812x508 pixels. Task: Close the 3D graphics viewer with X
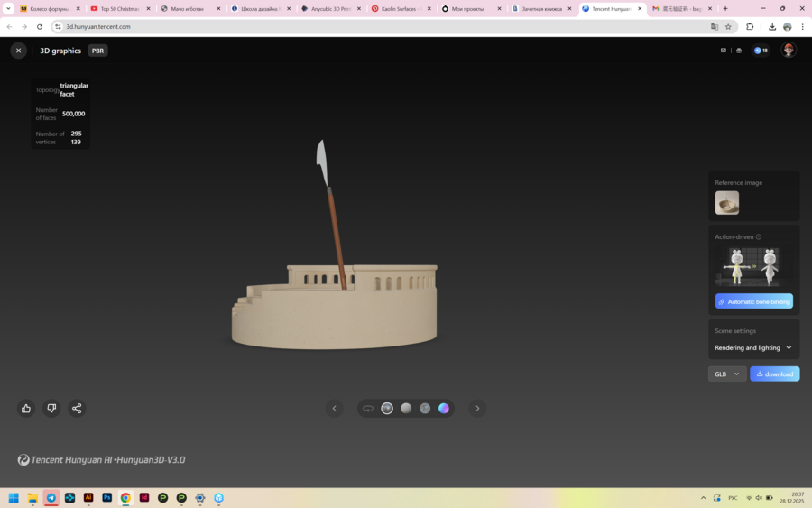(x=18, y=51)
